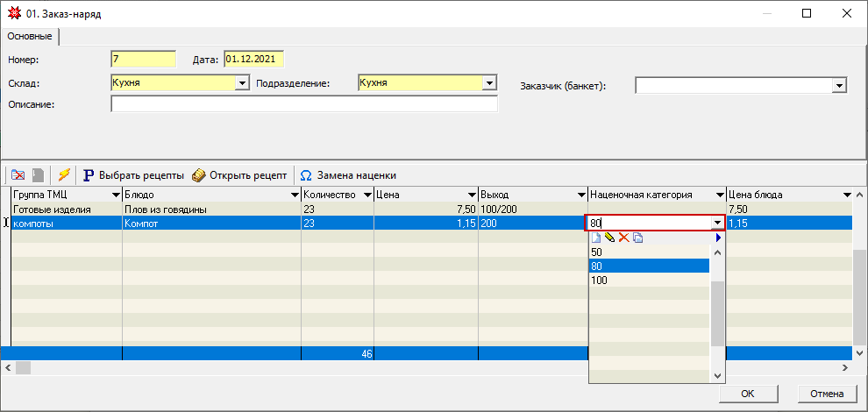Click the lightning bolt toolbar icon
The image size is (868, 412).
(63, 175)
